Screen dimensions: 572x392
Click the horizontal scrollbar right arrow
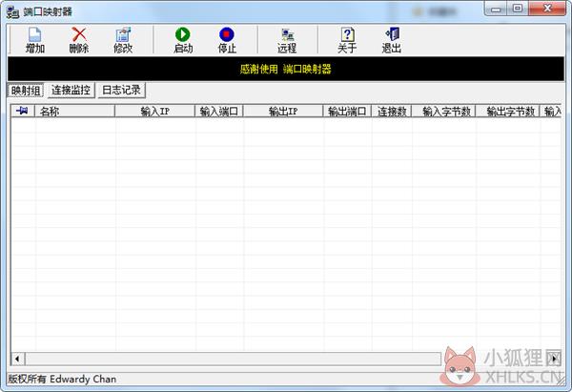tap(554, 359)
